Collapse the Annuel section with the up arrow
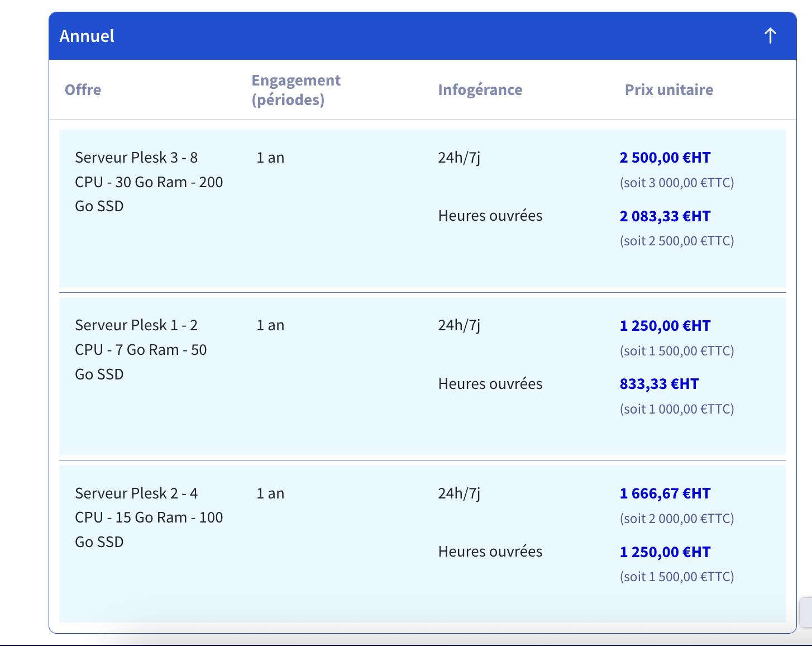Screen dimensions: 812x646 (770, 36)
